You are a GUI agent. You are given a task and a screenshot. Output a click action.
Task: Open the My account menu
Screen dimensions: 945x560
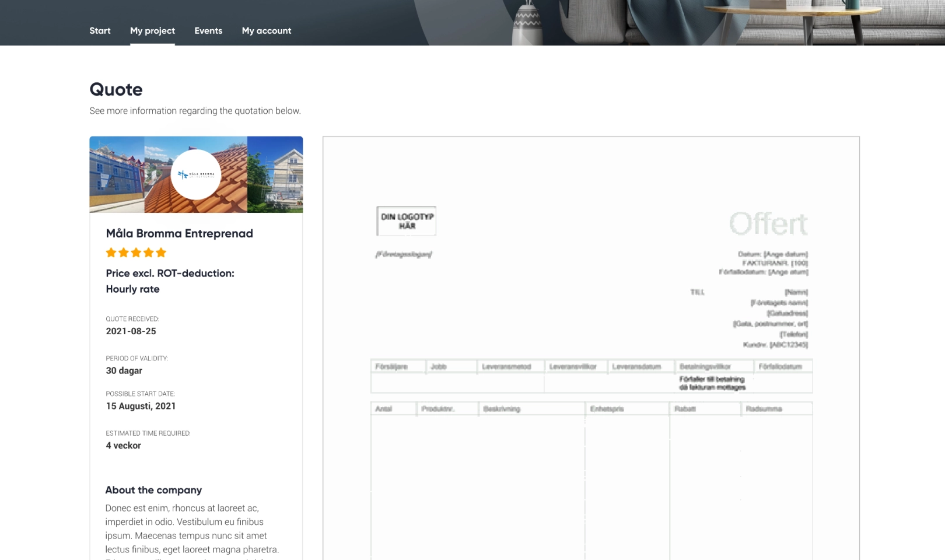pyautogui.click(x=267, y=31)
